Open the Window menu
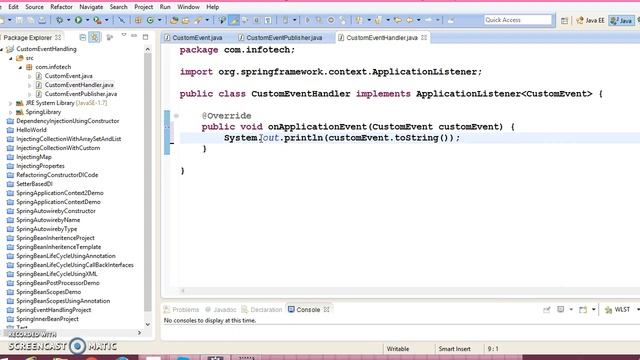Viewport: 640px width, 360px height. point(188,7)
